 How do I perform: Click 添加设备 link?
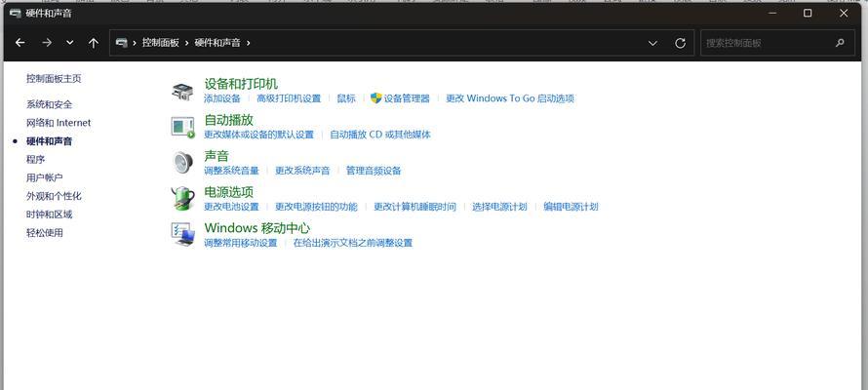222,98
